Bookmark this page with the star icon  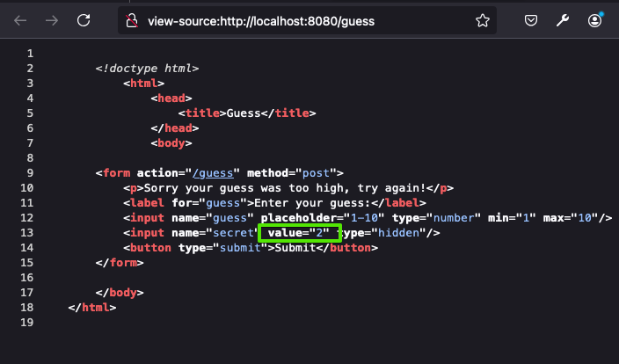[483, 20]
